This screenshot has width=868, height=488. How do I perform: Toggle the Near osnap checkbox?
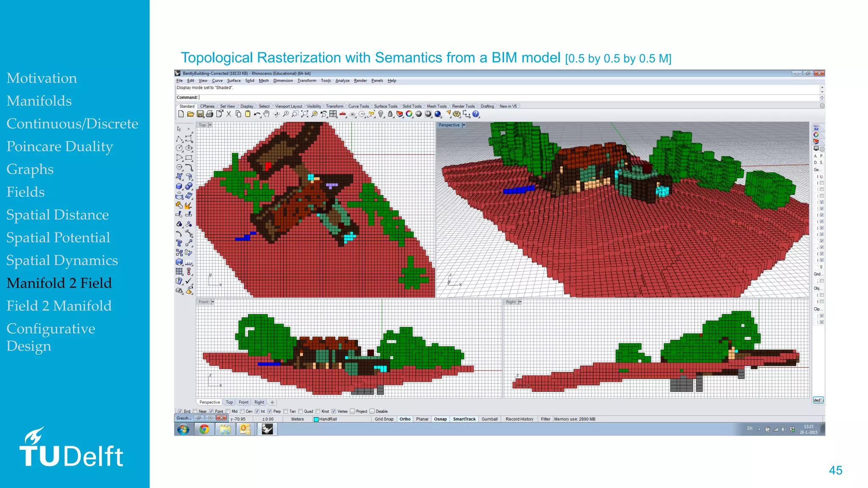pyautogui.click(x=195, y=411)
